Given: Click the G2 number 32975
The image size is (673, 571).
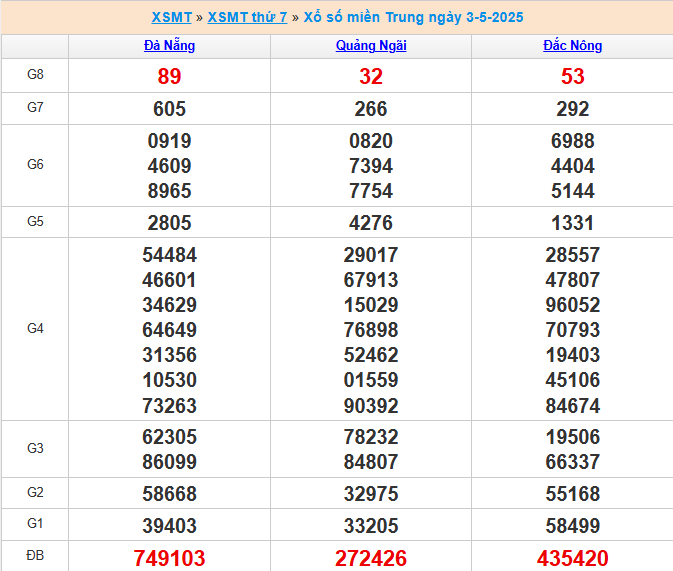Looking at the screenshot, I should [x=371, y=494].
